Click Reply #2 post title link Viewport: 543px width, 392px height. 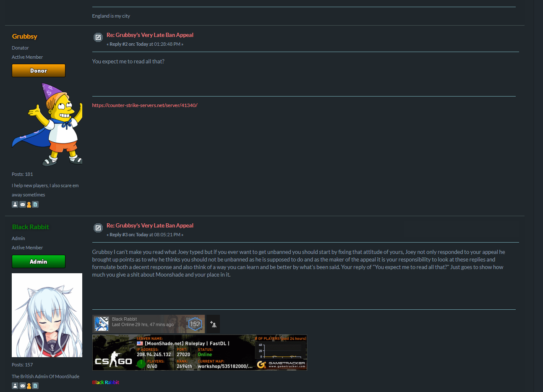tap(150, 35)
